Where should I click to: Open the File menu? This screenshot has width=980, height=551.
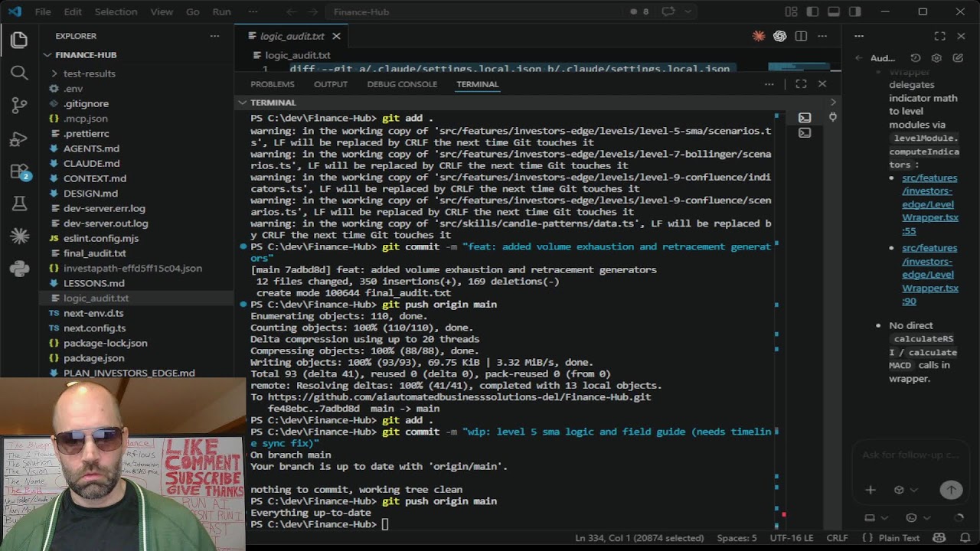click(x=43, y=11)
